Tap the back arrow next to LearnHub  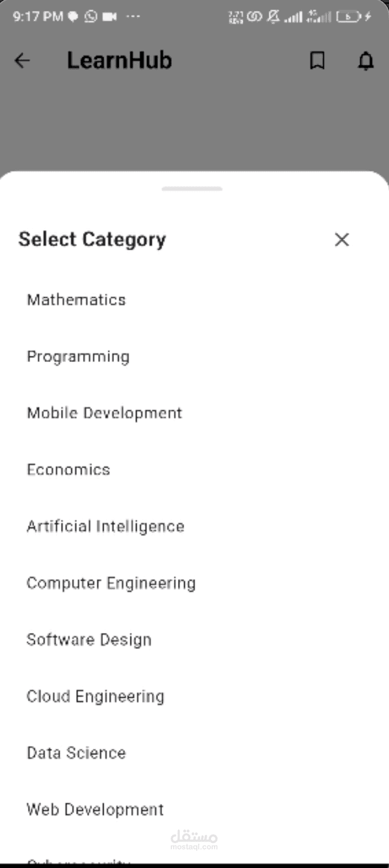22,60
